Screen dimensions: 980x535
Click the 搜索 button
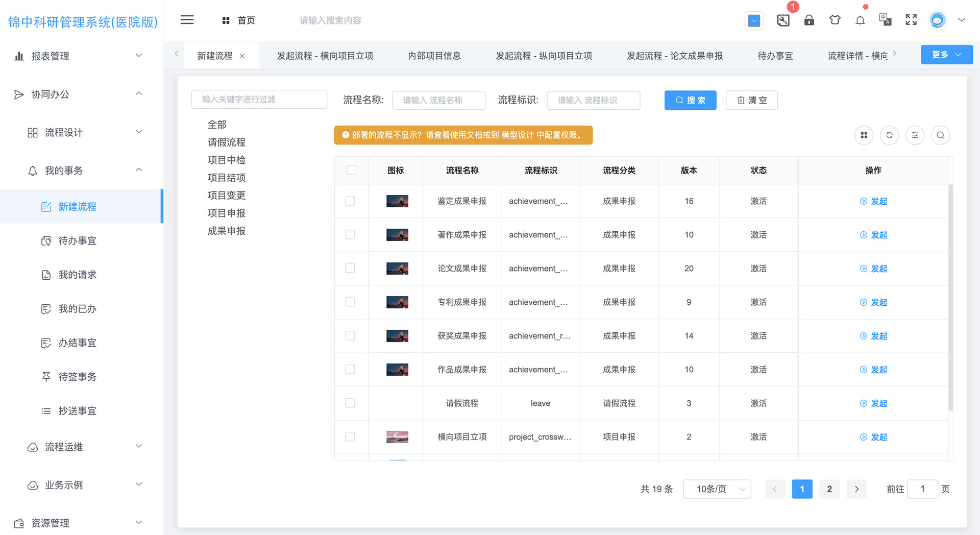tap(690, 100)
